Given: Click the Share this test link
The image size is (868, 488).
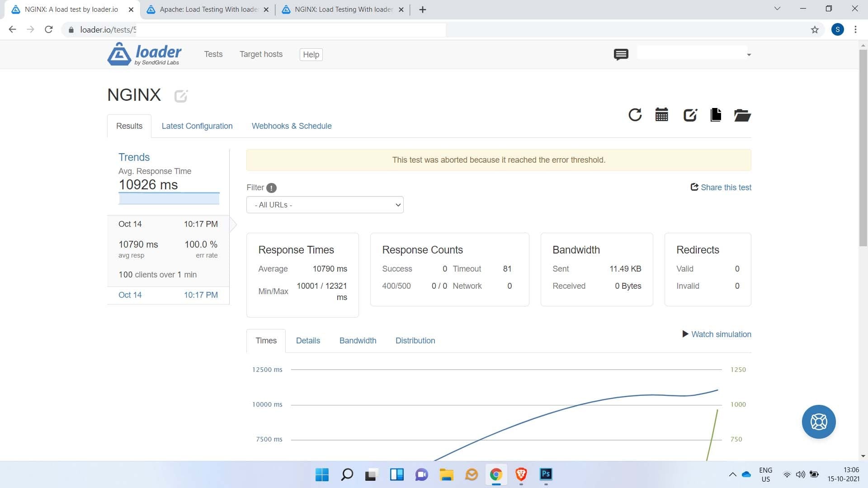Looking at the screenshot, I should (721, 188).
